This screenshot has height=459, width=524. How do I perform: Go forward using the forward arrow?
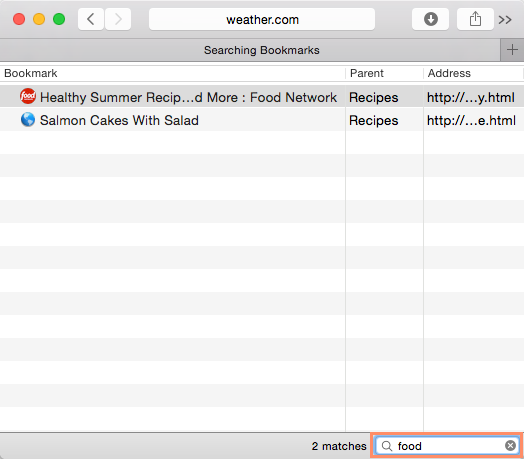coord(118,19)
